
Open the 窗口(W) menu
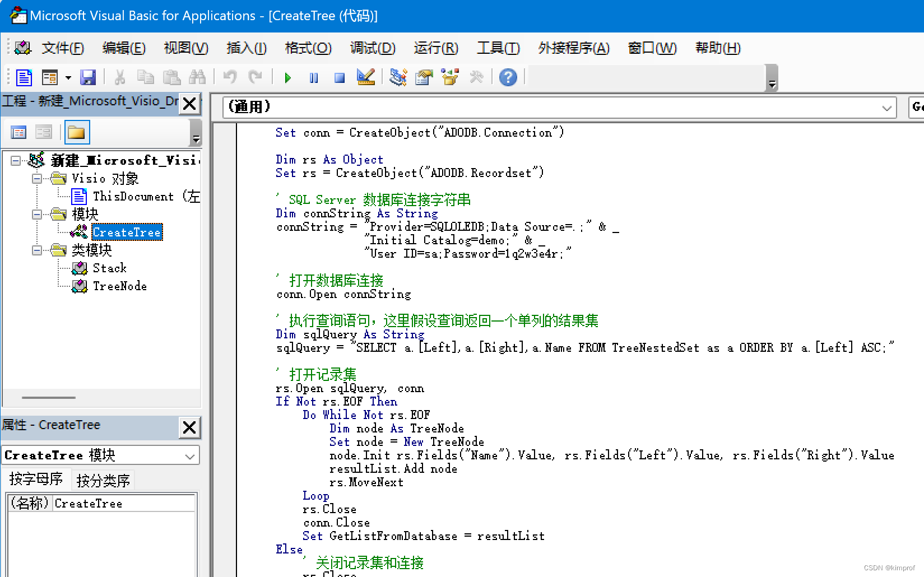click(x=652, y=48)
